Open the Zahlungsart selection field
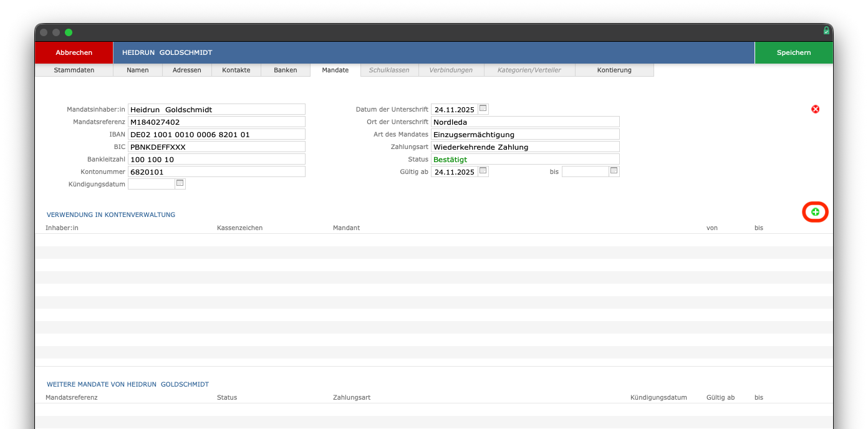868x429 pixels. (x=525, y=147)
